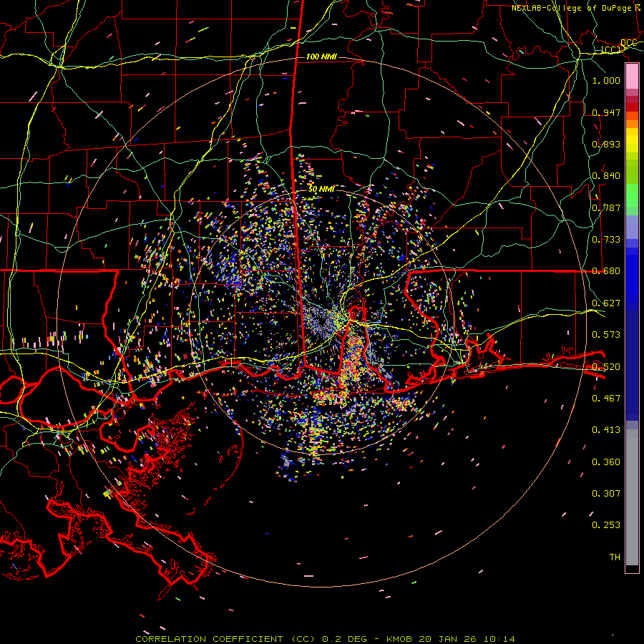
Task: Click the 0.467 scale value
Action: tap(606, 399)
